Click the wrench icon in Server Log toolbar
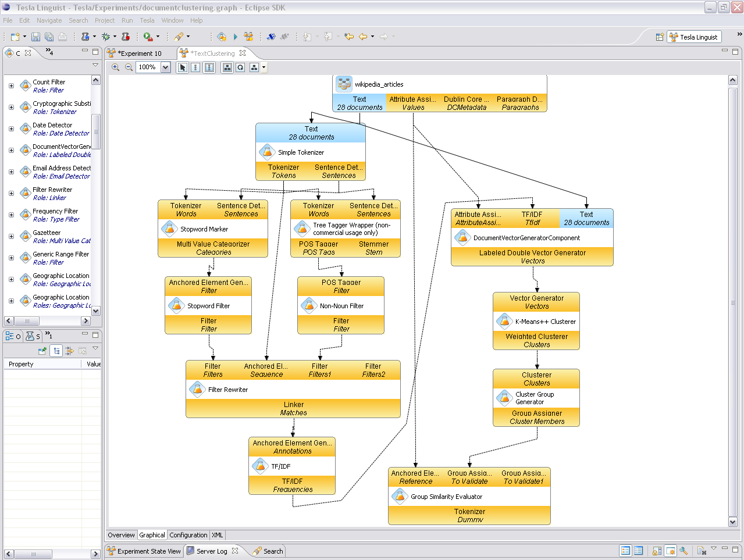Screen dimensions: 744x560 click(x=684, y=551)
